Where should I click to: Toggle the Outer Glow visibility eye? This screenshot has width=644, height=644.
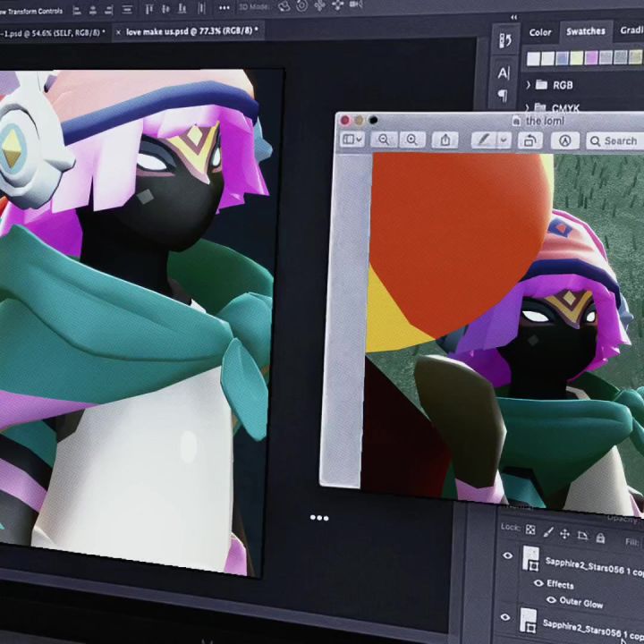[551, 600]
